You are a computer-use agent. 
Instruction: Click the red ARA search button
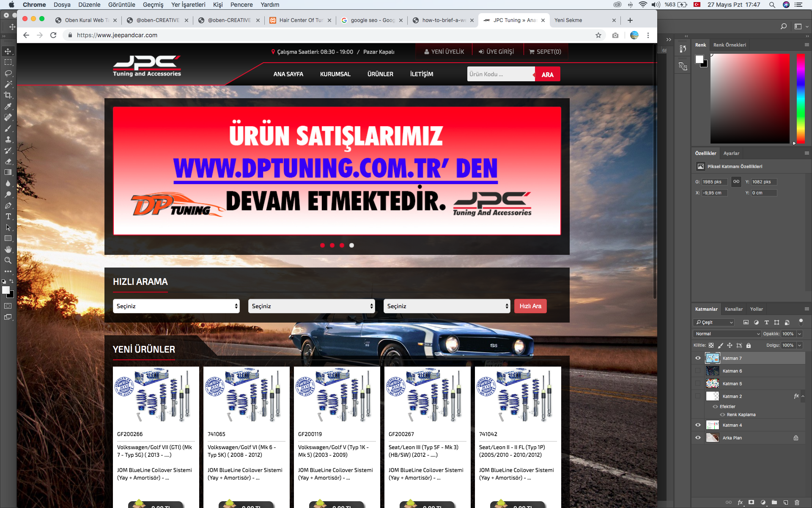[x=547, y=74]
